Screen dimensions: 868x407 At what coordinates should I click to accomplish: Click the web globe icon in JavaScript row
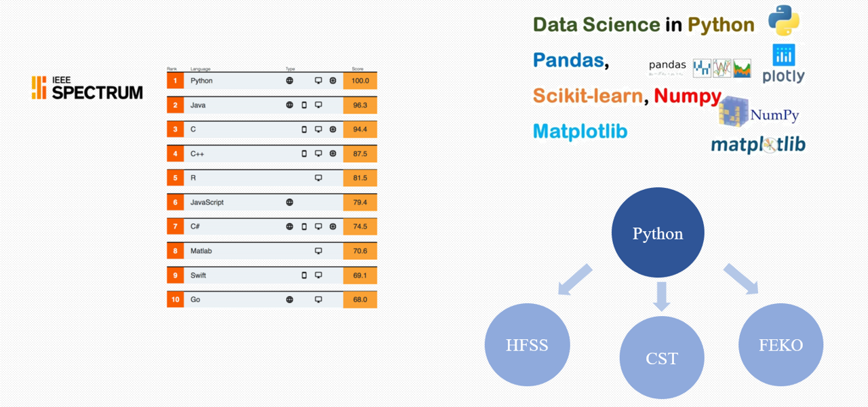tap(290, 202)
